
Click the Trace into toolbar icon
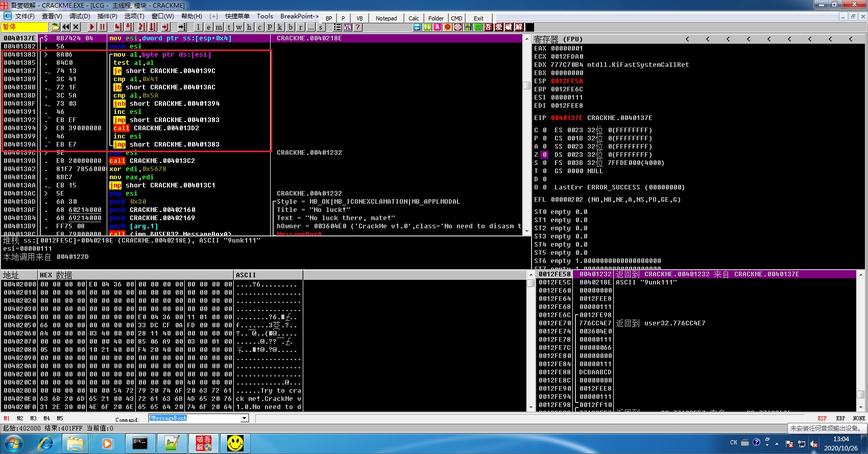(x=142, y=27)
